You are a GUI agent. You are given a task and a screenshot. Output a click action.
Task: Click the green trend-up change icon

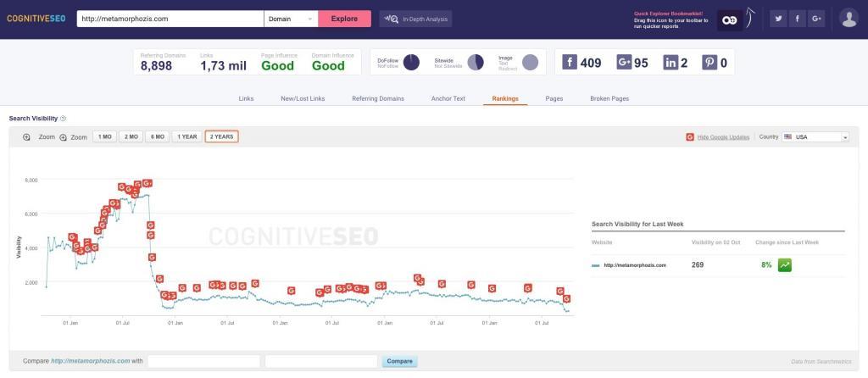(784, 265)
